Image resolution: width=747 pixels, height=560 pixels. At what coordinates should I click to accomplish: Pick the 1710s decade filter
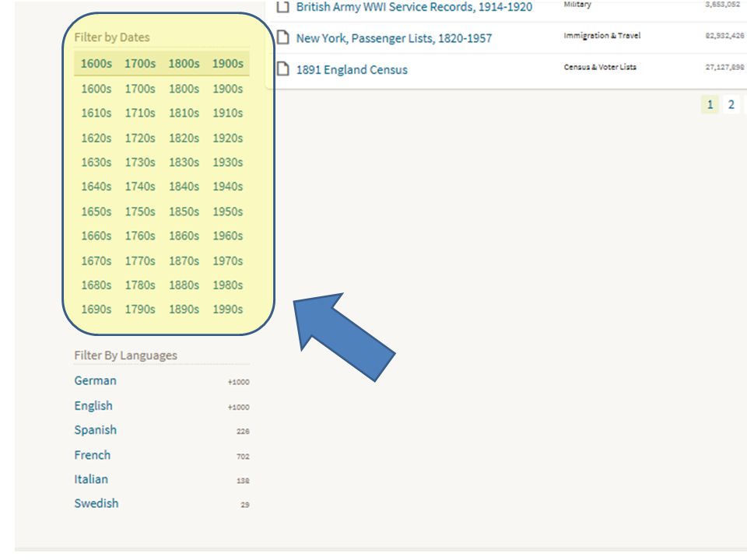[140, 113]
